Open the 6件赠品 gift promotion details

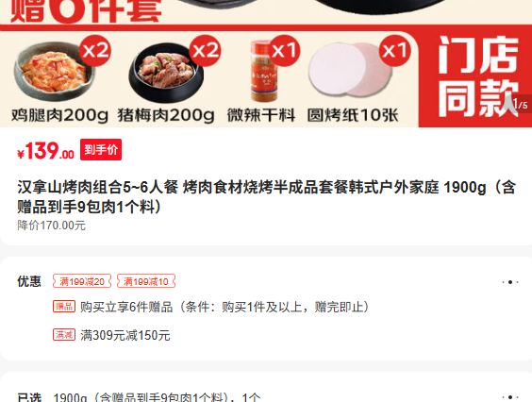tap(224, 307)
